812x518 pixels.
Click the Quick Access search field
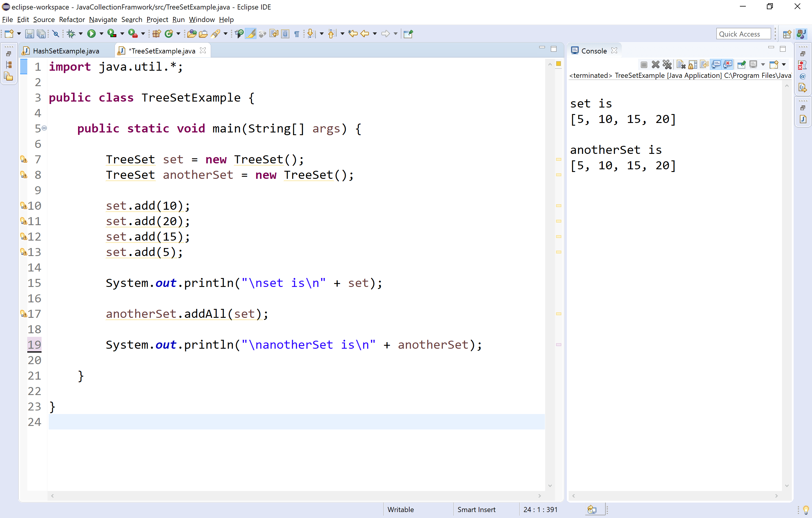743,34
